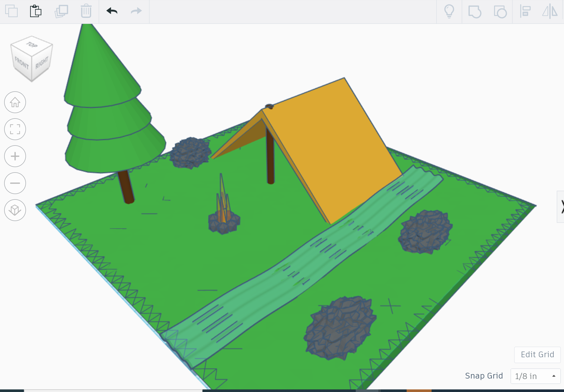Ungroup the selected shape
564x392 pixels.
(500, 12)
